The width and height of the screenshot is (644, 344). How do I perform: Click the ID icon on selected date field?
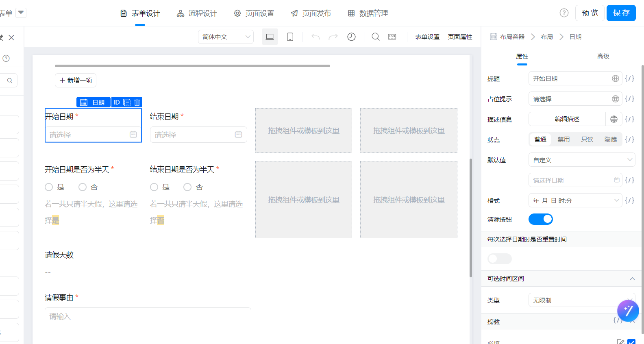pyautogui.click(x=117, y=102)
